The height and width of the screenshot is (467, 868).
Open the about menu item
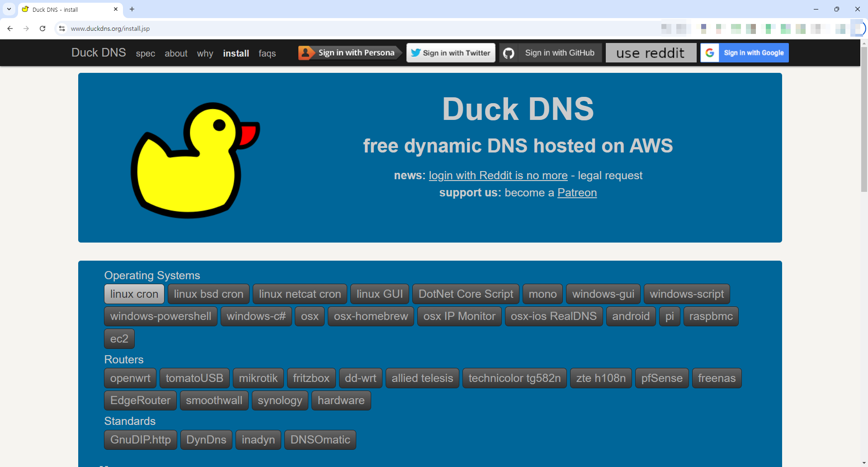pyautogui.click(x=176, y=53)
